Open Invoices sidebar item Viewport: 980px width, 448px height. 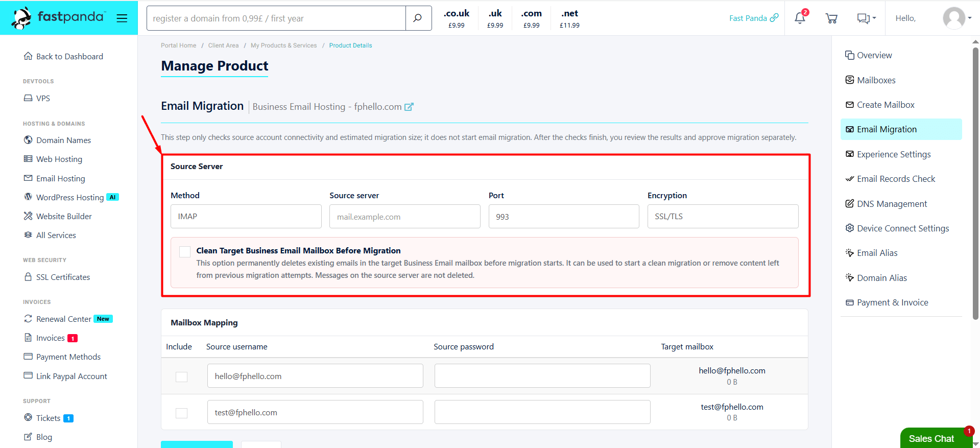point(51,338)
